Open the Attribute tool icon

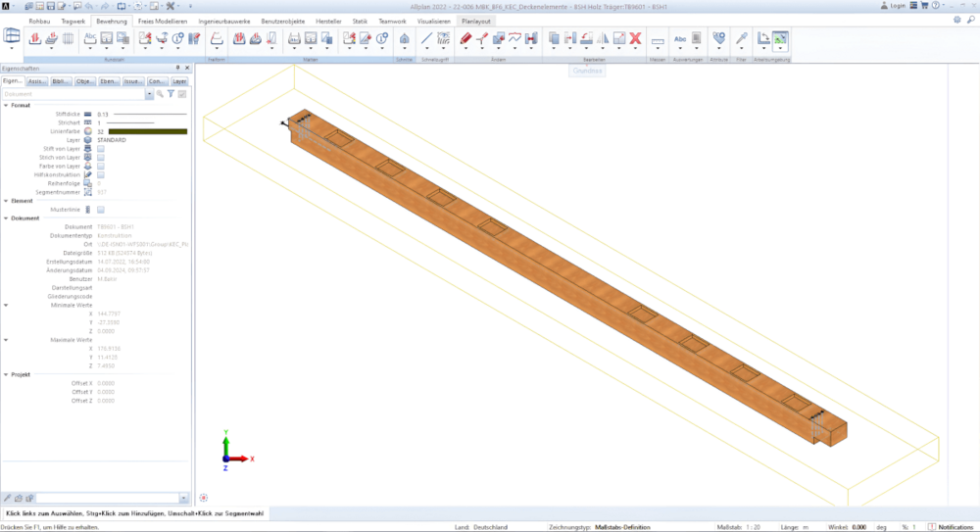pyautogui.click(x=719, y=39)
